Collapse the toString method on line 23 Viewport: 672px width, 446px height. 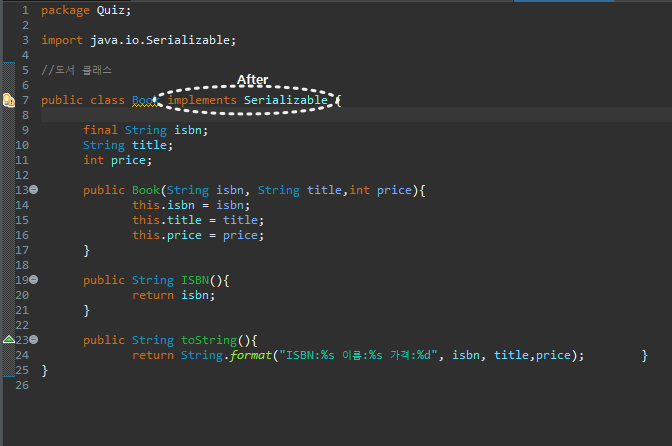33,340
